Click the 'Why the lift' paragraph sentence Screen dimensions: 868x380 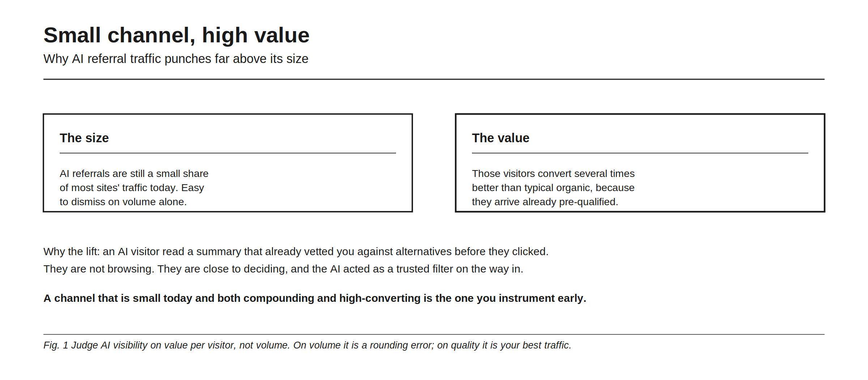pos(296,252)
